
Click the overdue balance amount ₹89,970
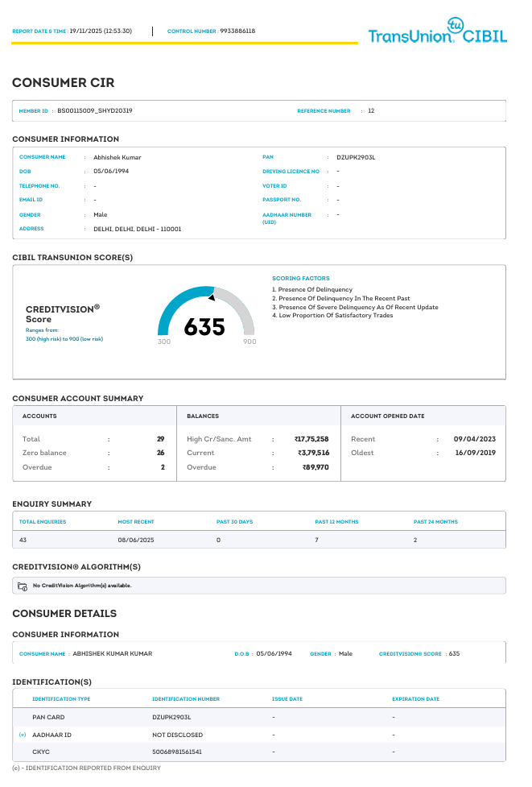pos(315,466)
